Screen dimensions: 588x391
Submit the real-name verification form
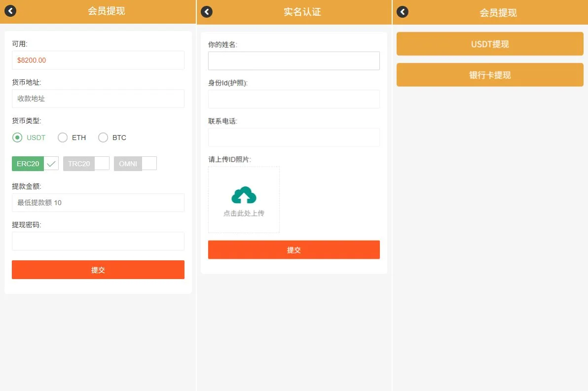point(294,249)
